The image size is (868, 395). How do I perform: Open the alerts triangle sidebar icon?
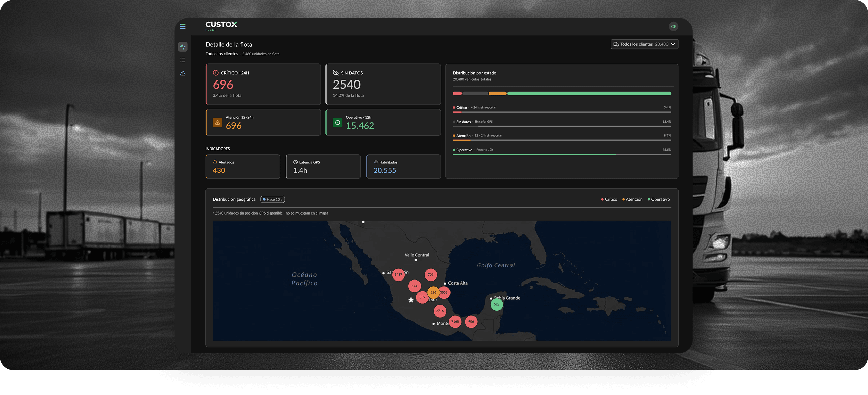tap(183, 73)
